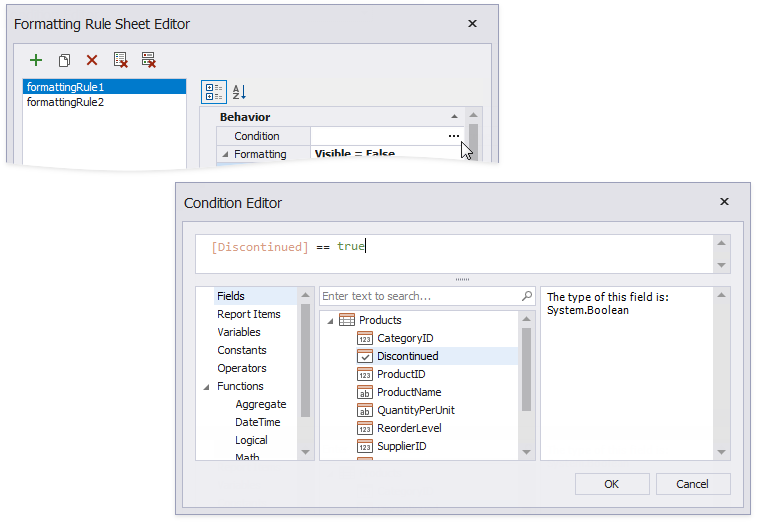Select the Functions category
Image resolution: width=761 pixels, height=523 pixels.
[x=240, y=386]
